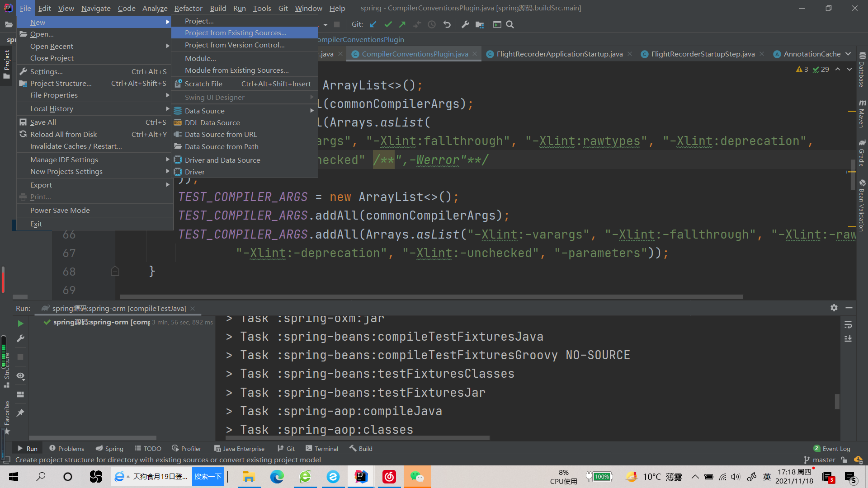
Task: Click the Git update project arrow icon
Action: (x=373, y=24)
